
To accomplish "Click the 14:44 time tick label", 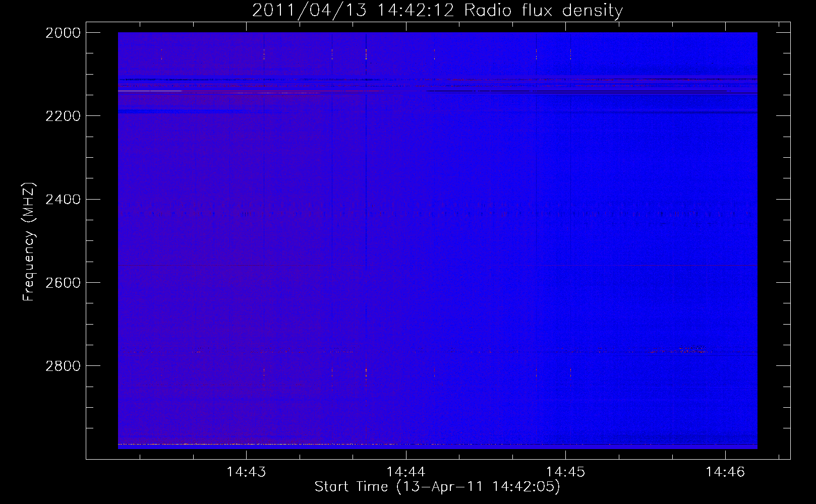I will point(406,472).
